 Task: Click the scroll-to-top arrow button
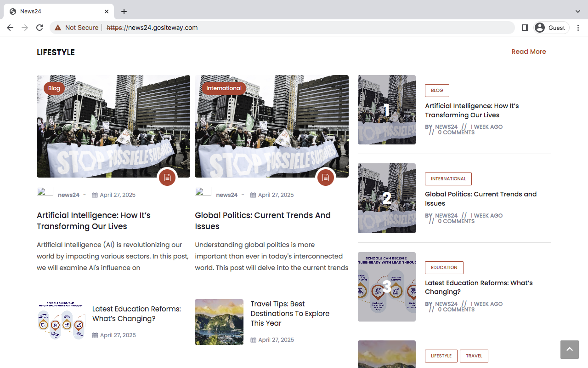570,350
